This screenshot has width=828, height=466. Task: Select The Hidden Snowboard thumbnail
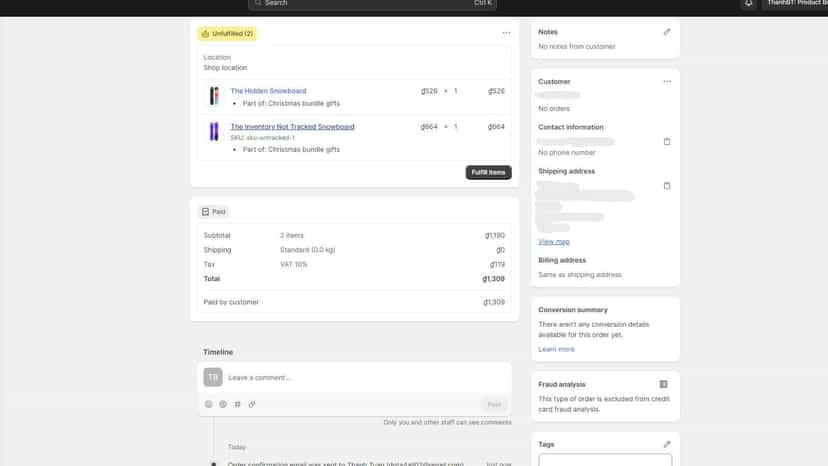click(x=214, y=96)
